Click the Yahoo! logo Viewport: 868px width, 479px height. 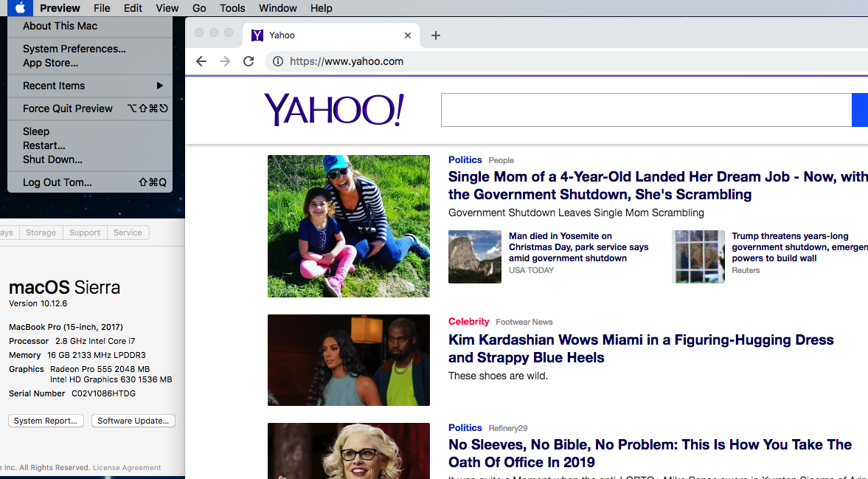pyautogui.click(x=334, y=110)
